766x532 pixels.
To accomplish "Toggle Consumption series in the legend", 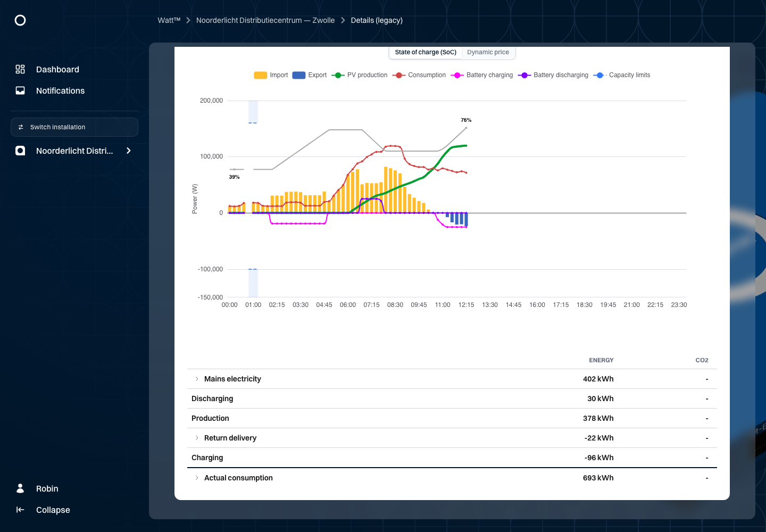I will 419,75.
